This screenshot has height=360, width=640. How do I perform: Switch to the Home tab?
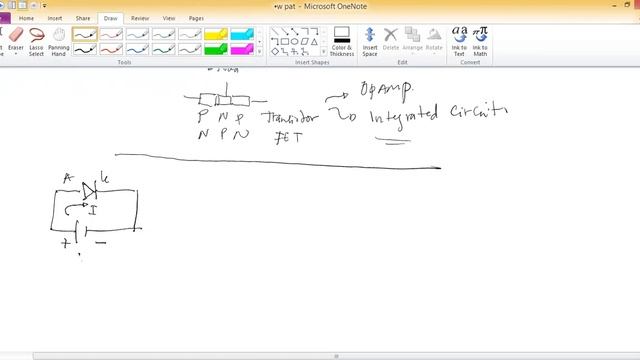pyautogui.click(x=27, y=18)
